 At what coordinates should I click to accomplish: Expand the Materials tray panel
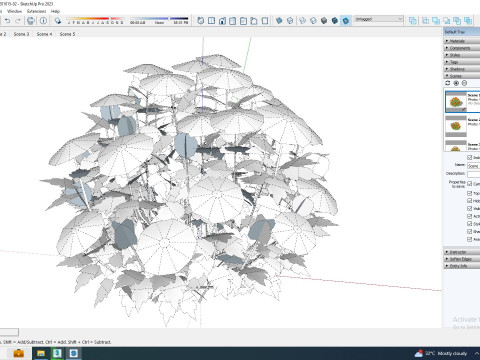462,41
